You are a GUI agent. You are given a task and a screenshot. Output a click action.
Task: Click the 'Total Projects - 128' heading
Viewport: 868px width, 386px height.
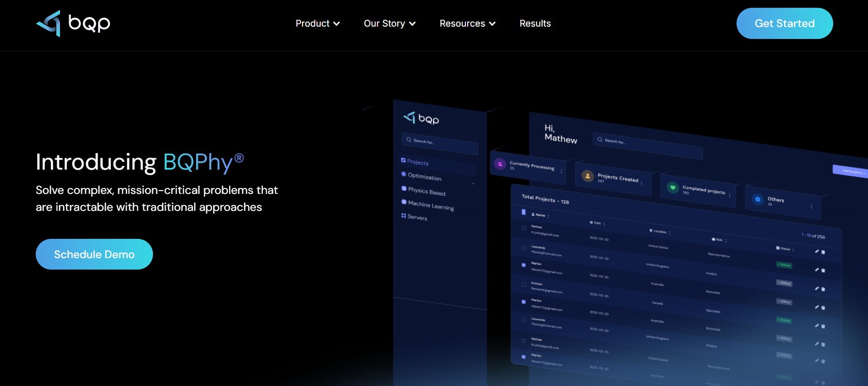coord(545,199)
